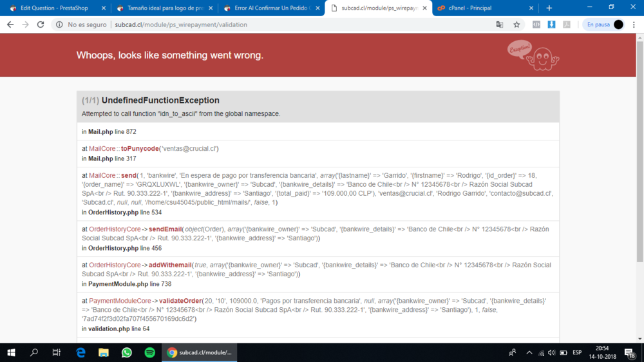
Task: Click the sendEmail method name
Action: [x=165, y=229]
